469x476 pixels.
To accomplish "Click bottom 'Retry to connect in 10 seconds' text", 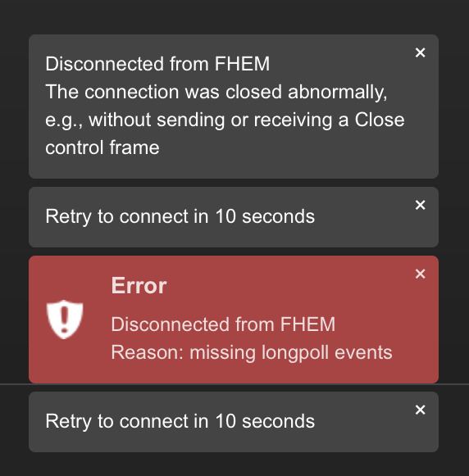I will click(180, 421).
